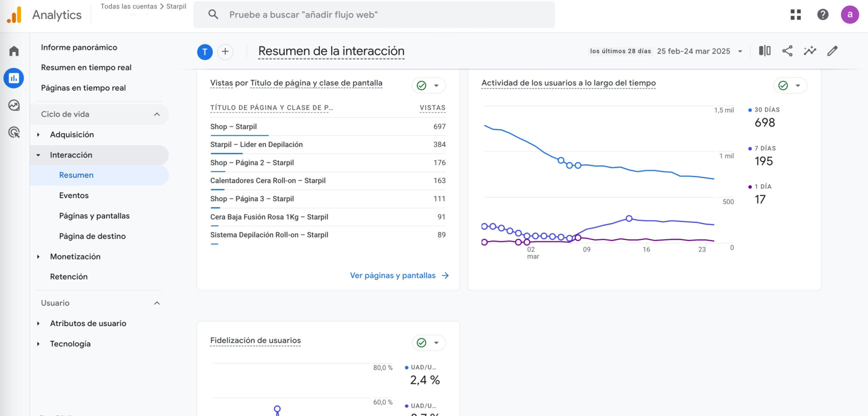The width and height of the screenshot is (868, 416).
Task: Click Shop – Página 2 – Starpil row
Action: (x=328, y=163)
